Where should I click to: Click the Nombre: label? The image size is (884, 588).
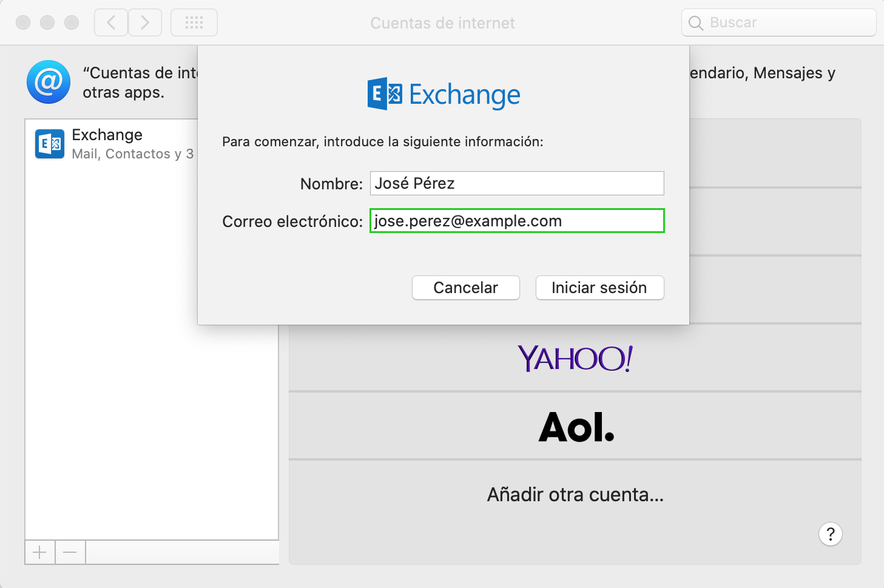pos(331,184)
